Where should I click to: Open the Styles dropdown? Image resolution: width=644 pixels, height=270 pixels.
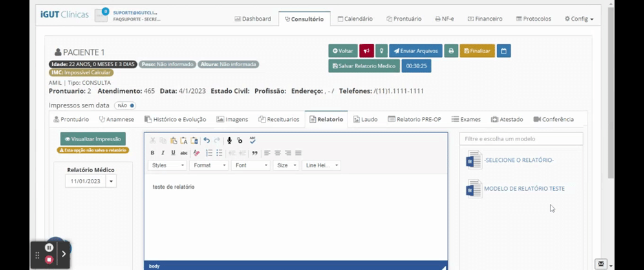[x=167, y=165]
